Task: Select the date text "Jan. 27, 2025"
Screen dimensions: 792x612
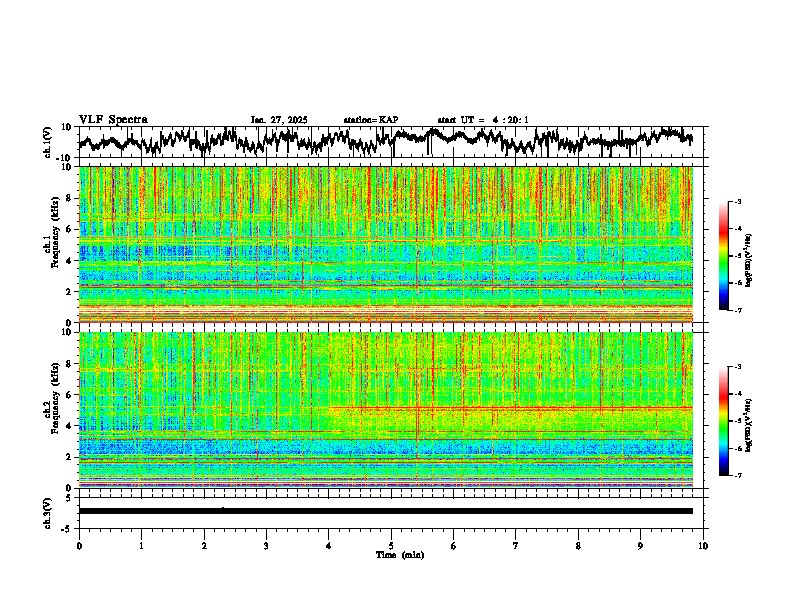Action: point(279,120)
